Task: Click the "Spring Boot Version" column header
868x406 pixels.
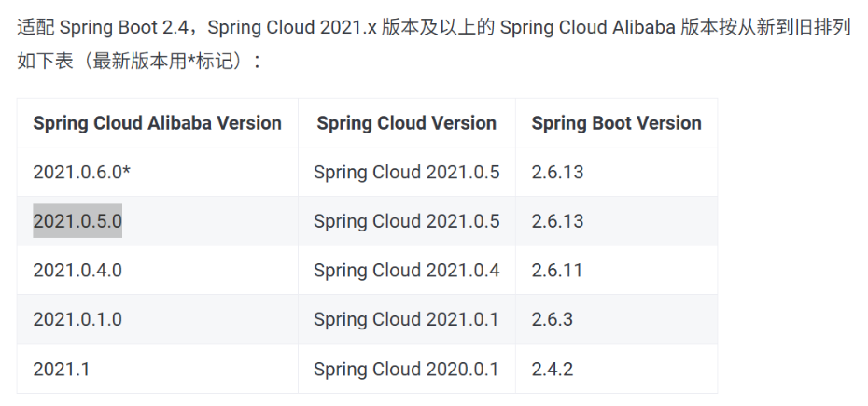Action: (x=616, y=123)
